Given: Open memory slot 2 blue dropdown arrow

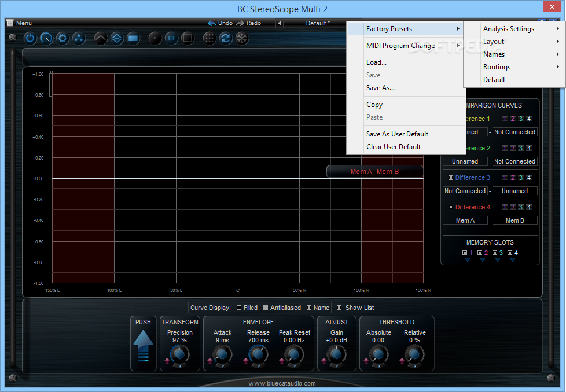Looking at the screenshot, I should pos(483,260).
